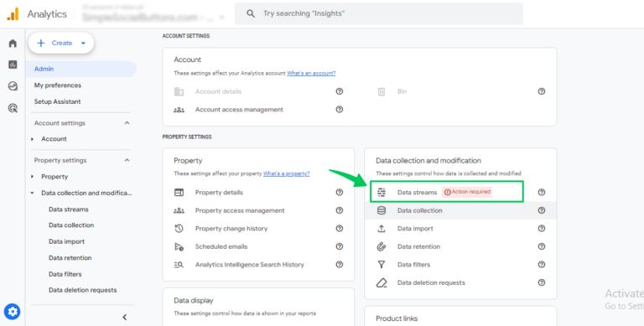644x326 pixels.
Task: Open the Reports icon in left rail
Action: coord(13,65)
